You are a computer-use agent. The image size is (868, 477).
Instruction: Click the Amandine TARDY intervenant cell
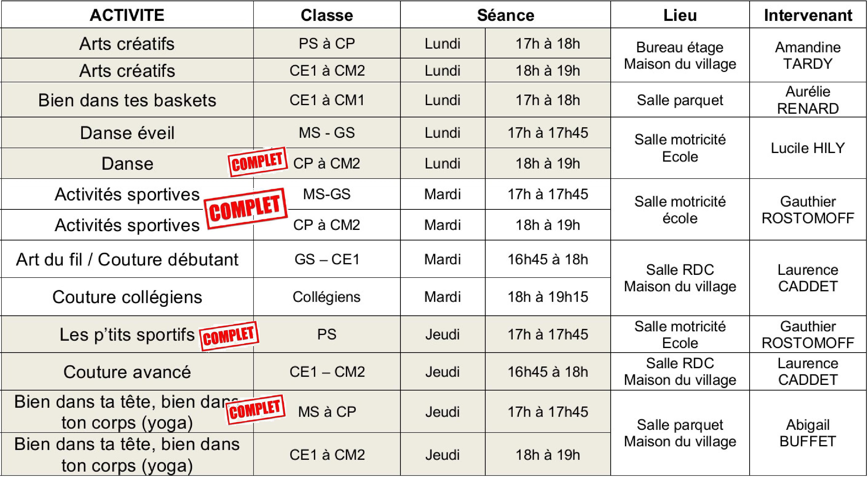[808, 55]
